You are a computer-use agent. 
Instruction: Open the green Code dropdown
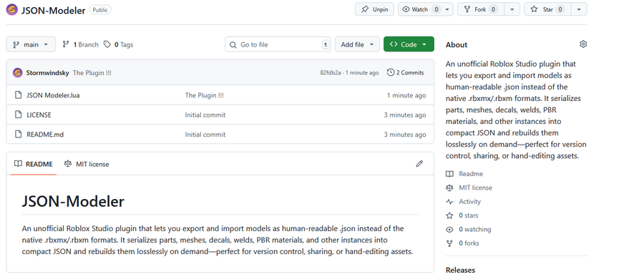(409, 44)
